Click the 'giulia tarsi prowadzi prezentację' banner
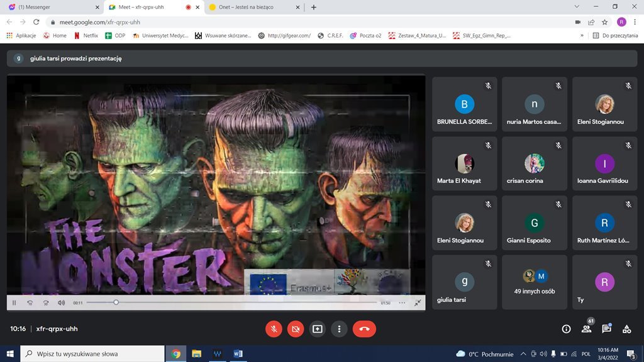The image size is (644, 362). click(x=322, y=58)
